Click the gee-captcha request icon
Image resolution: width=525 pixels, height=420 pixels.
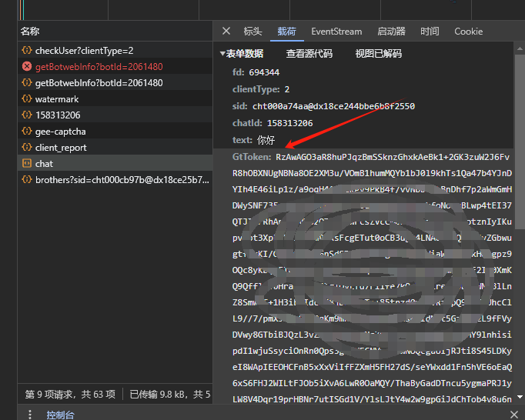tap(26, 132)
